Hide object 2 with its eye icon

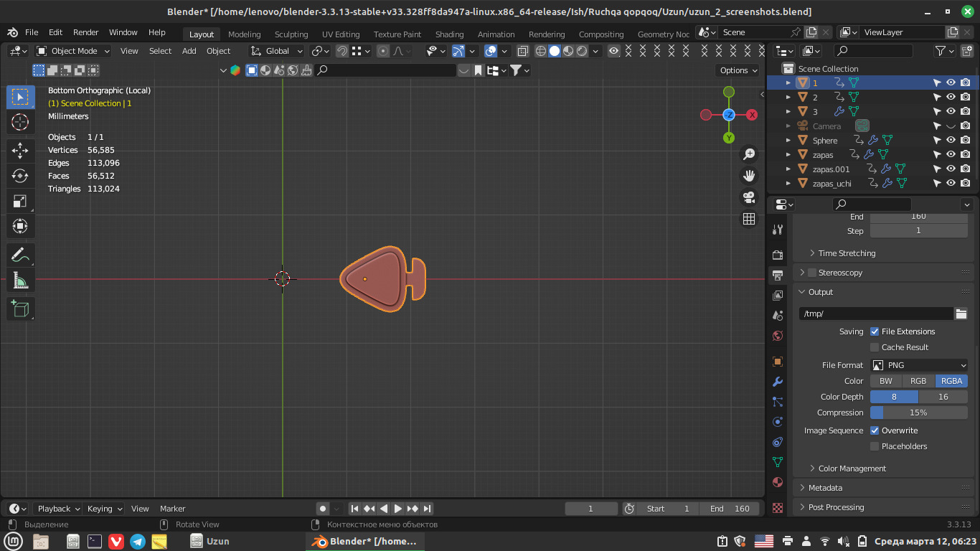951,97
